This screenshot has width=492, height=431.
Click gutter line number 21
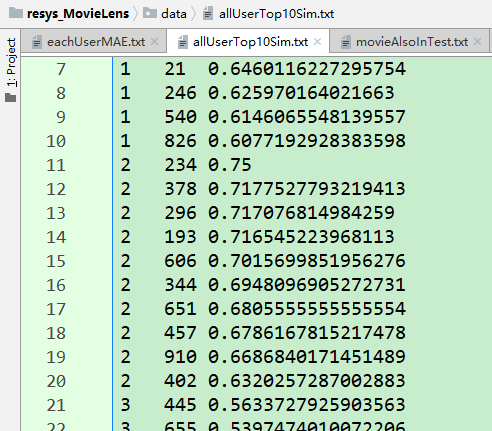pyautogui.click(x=56, y=405)
